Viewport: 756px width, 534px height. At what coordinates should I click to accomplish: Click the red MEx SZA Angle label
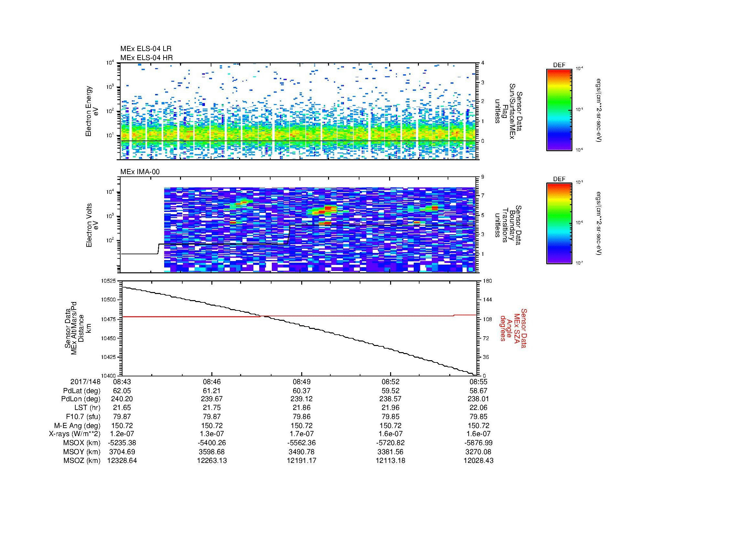click(x=513, y=328)
